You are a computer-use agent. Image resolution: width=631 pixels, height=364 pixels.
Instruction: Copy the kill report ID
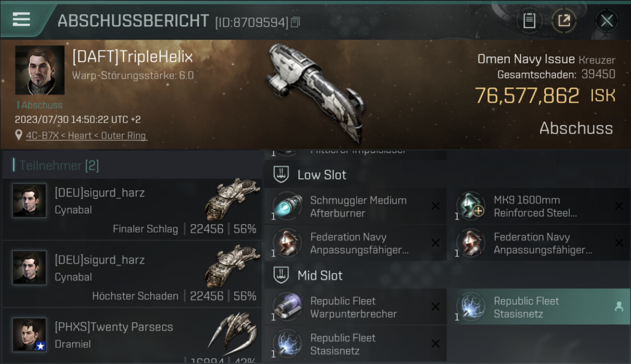[296, 22]
